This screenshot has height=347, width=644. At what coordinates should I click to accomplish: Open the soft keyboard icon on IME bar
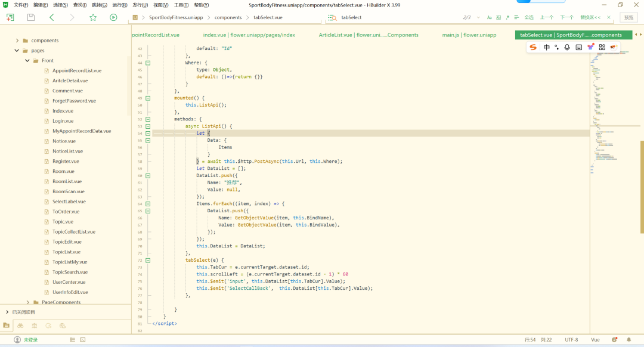(578, 47)
